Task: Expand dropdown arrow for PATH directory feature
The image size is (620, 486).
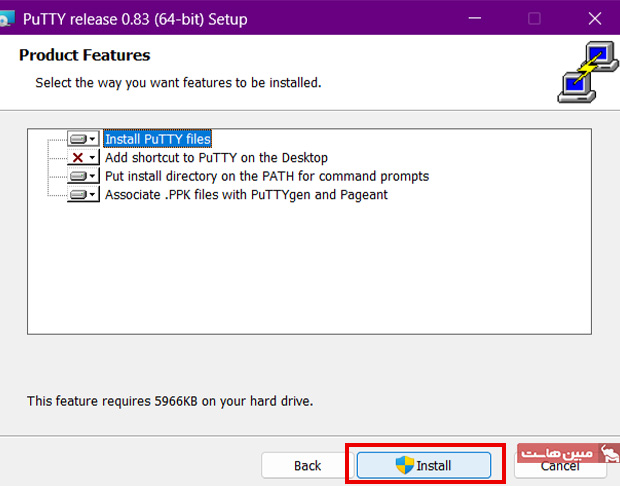Action: coord(93,177)
